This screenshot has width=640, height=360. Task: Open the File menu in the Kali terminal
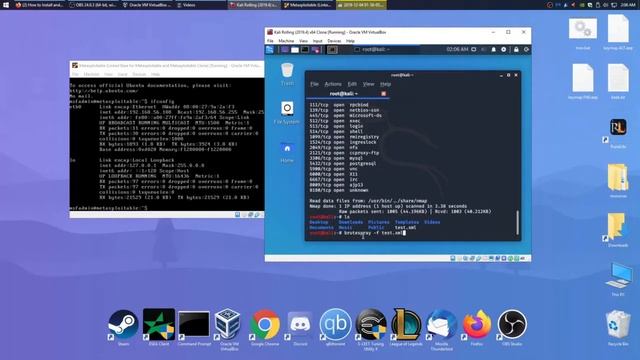point(314,84)
